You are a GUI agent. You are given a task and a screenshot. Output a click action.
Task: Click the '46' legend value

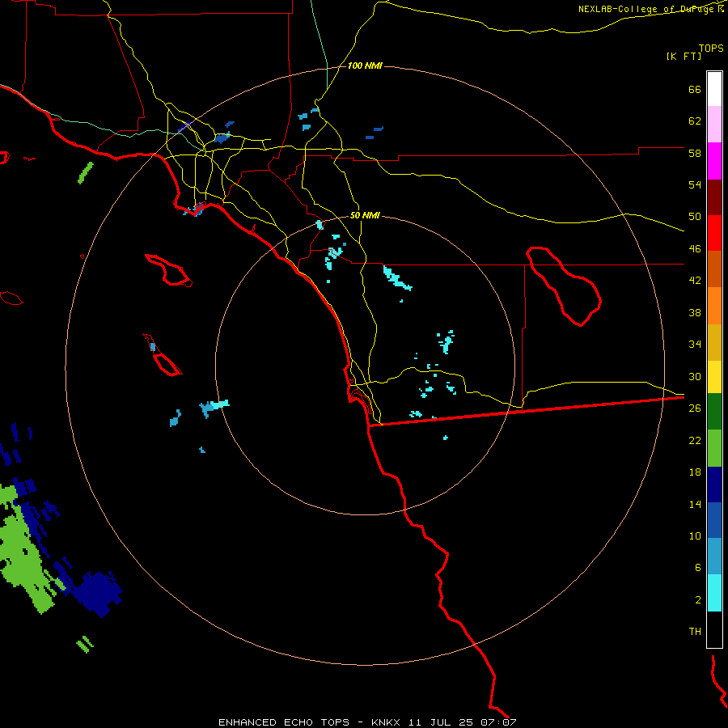(695, 249)
